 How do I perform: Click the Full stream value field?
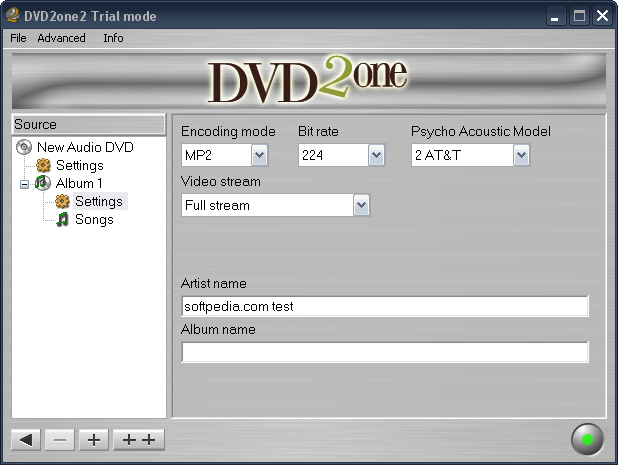tap(268, 205)
